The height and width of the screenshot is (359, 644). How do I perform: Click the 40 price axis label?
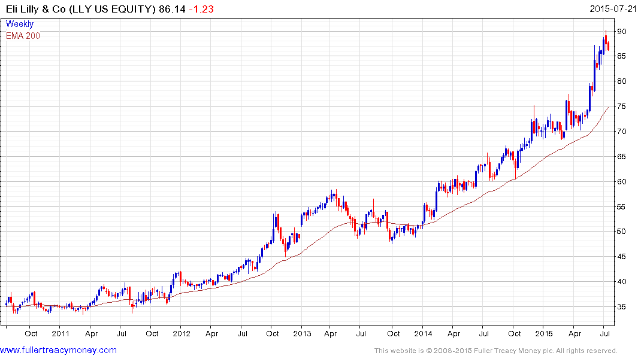[621, 281]
